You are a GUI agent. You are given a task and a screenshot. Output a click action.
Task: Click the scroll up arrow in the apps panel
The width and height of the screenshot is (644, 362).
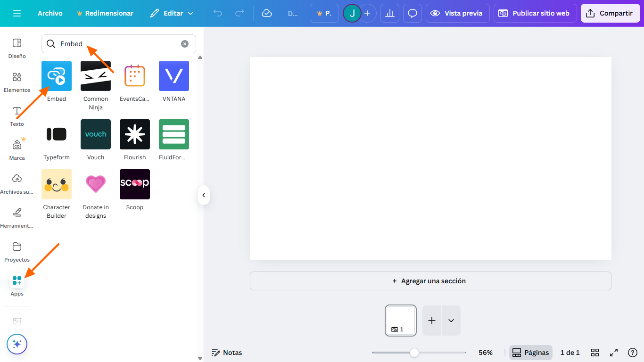200,58
